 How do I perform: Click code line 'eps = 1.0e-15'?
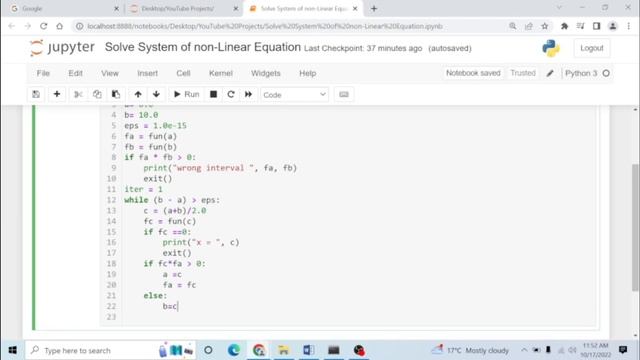[x=156, y=126]
